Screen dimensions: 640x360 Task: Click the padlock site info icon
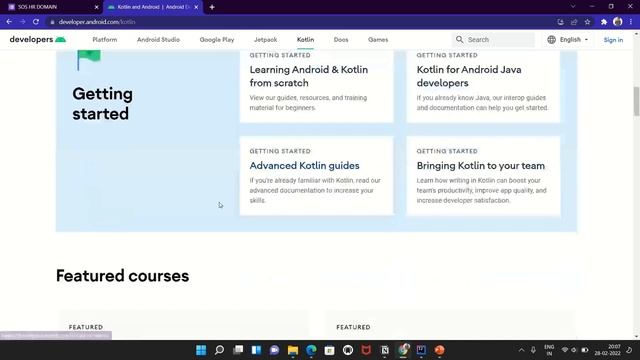[52, 22]
